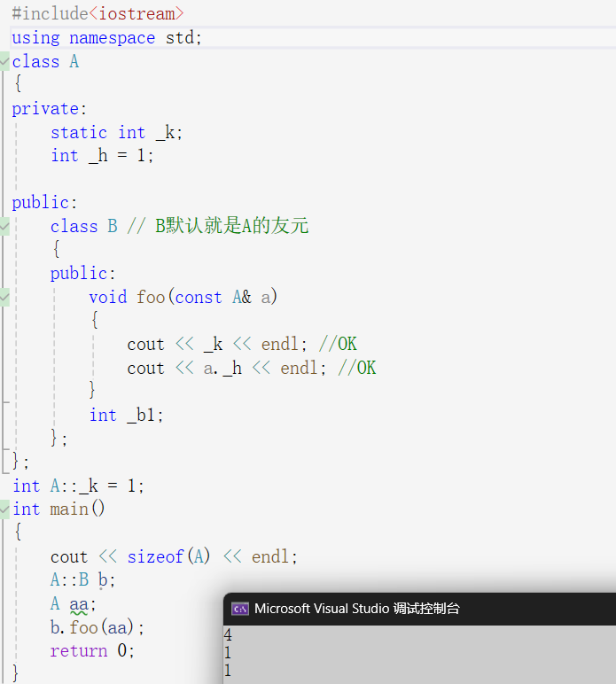Collapse the int main function block
The image size is (616, 684).
coord(4,509)
